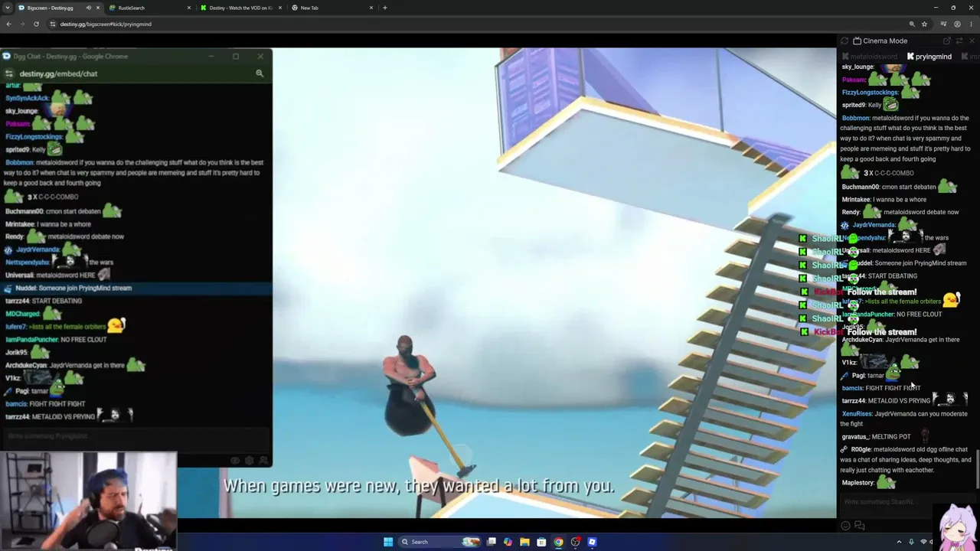Open a new browser tab
980x551 pixels.
(x=385, y=8)
